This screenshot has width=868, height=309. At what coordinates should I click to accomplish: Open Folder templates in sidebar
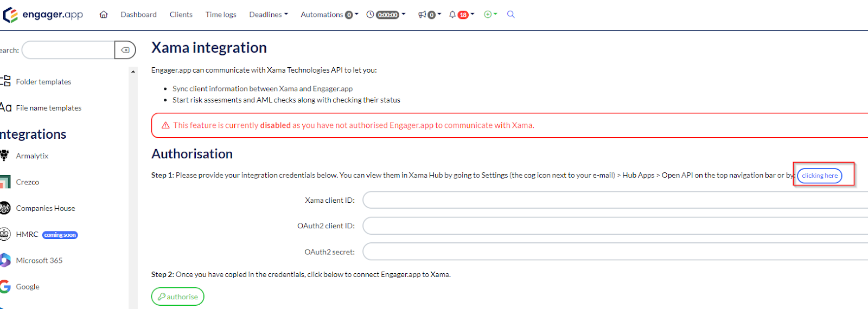43,82
